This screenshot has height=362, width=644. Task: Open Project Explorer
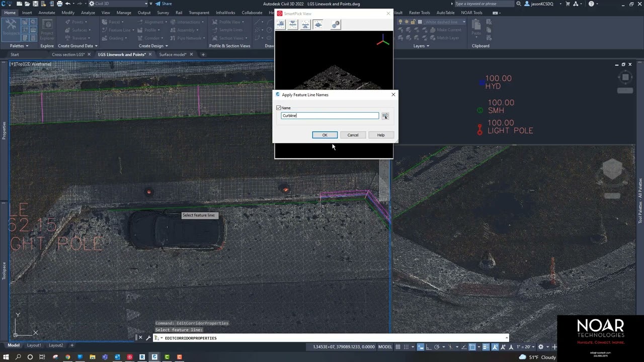coord(47,30)
